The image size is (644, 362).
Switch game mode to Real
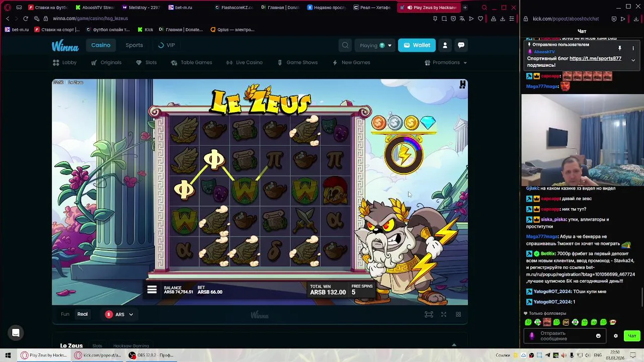coord(83,314)
